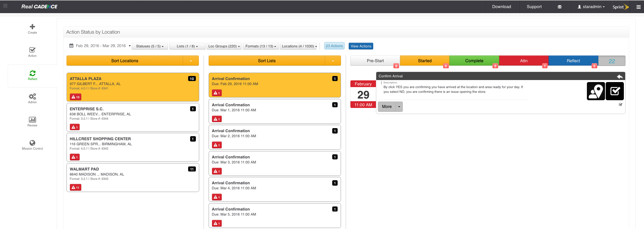Click the envelope messages icon

tap(559, 7)
